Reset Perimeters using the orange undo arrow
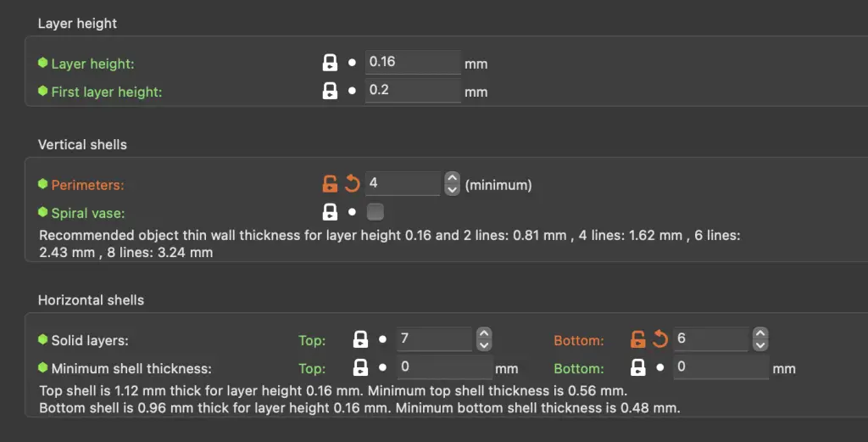The width and height of the screenshot is (868, 442). click(x=352, y=183)
